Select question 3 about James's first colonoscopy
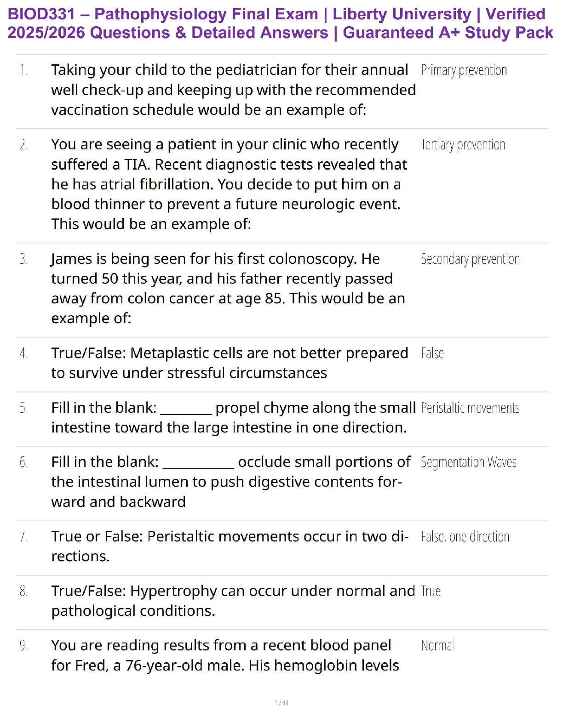The width and height of the screenshot is (563, 728). point(228,289)
